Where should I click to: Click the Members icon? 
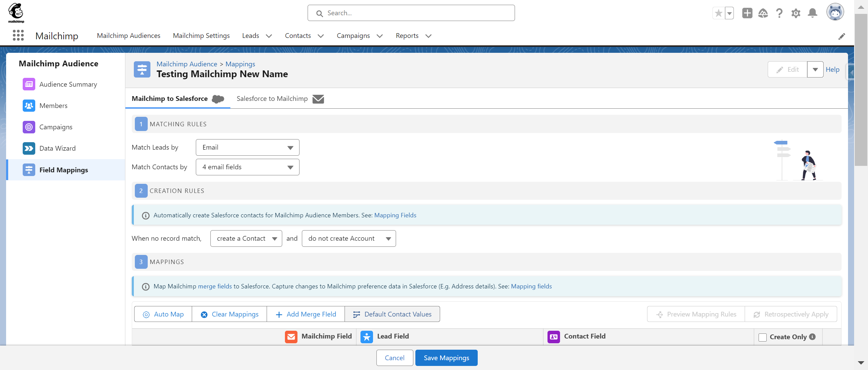coord(28,106)
